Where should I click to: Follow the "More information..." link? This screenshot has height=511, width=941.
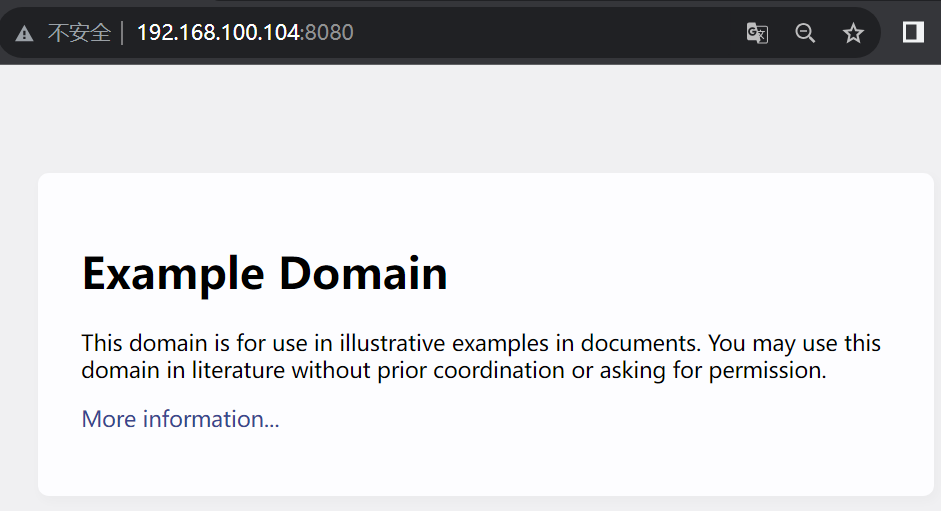click(x=180, y=419)
